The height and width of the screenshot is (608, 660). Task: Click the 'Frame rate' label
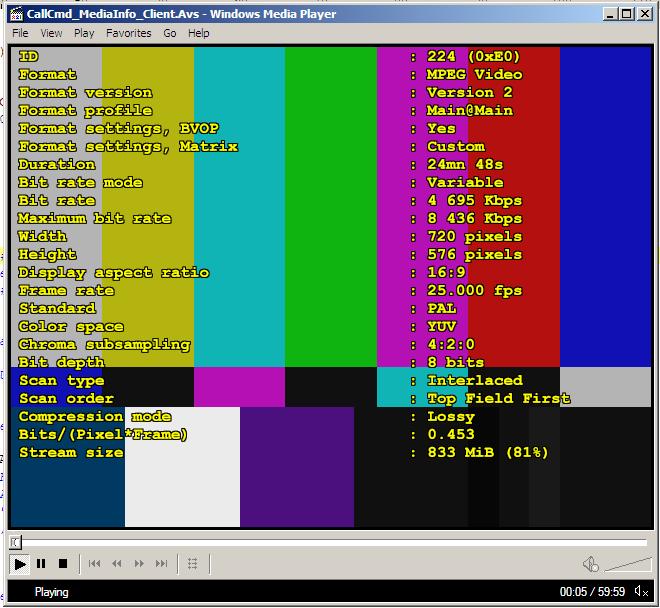(x=66, y=291)
